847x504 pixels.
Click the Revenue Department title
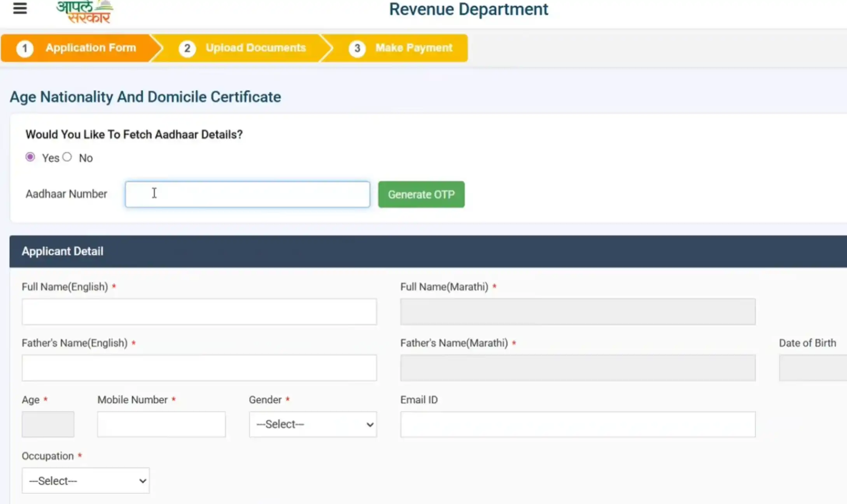(469, 9)
